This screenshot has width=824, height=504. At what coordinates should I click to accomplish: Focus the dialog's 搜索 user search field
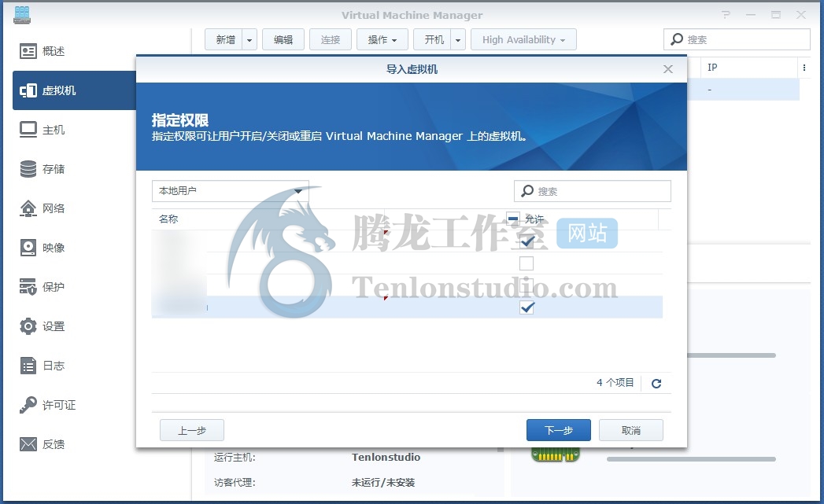point(593,191)
